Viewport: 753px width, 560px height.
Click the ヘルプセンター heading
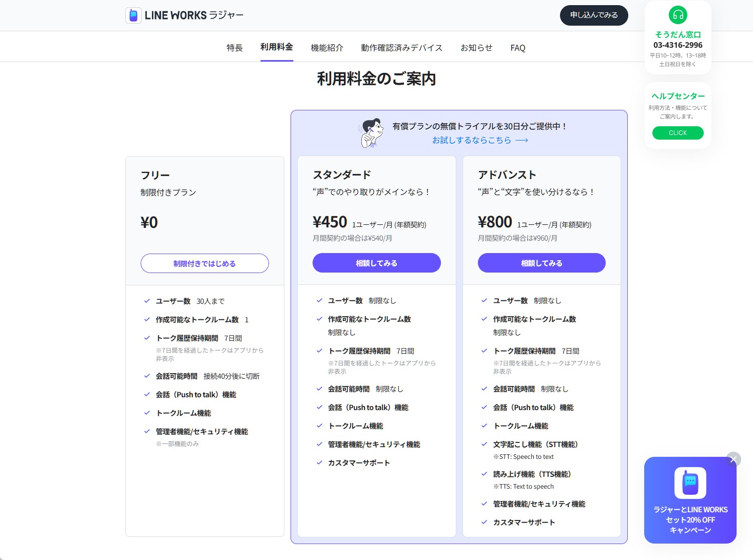[678, 96]
